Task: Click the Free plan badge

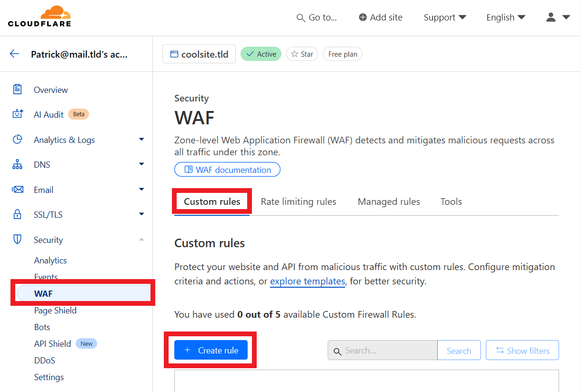Action: tap(343, 54)
